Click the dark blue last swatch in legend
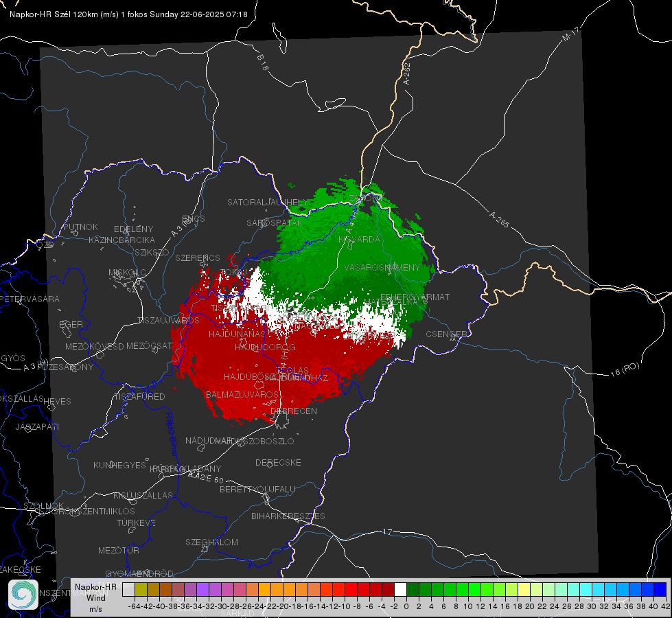Viewport: 672px width, 618px height. pyautogui.click(x=660, y=590)
